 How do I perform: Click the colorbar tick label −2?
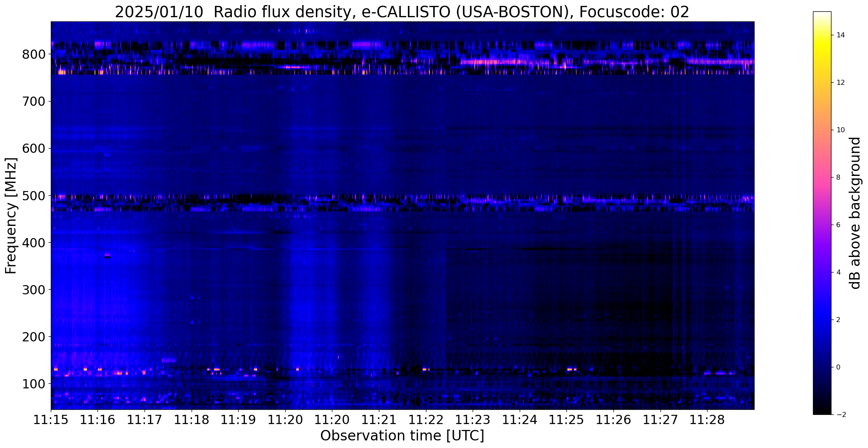pos(841,415)
